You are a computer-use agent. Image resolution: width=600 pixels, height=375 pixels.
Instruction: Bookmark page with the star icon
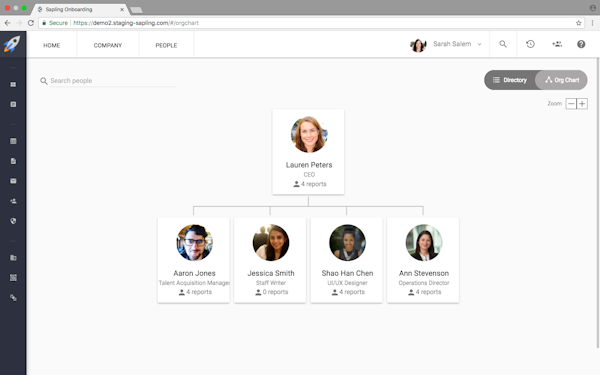(579, 23)
